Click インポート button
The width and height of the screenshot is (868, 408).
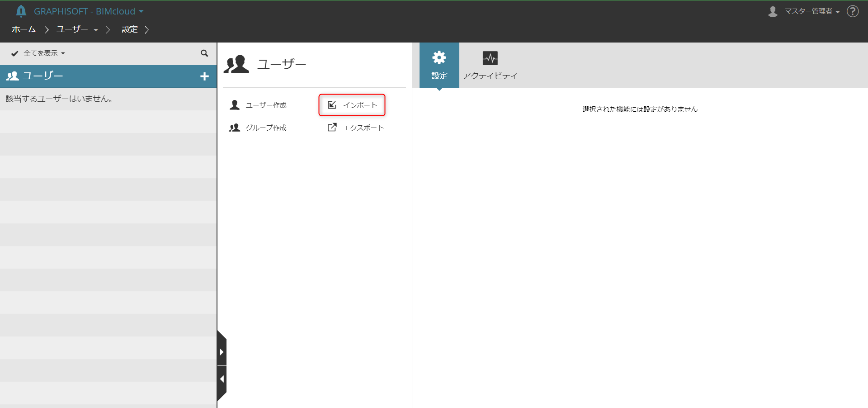point(352,105)
